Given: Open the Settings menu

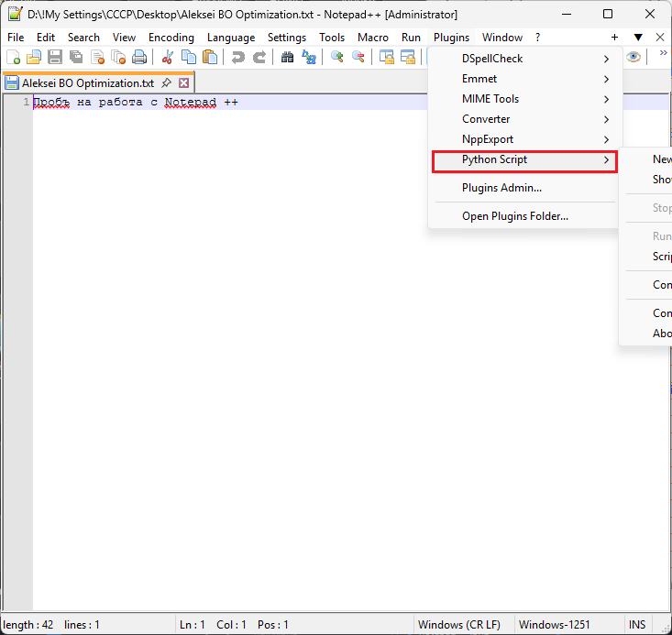Looking at the screenshot, I should click(x=287, y=38).
